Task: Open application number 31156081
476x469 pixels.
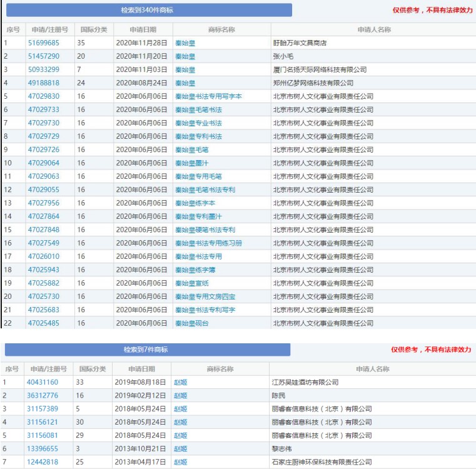Action: [42, 436]
